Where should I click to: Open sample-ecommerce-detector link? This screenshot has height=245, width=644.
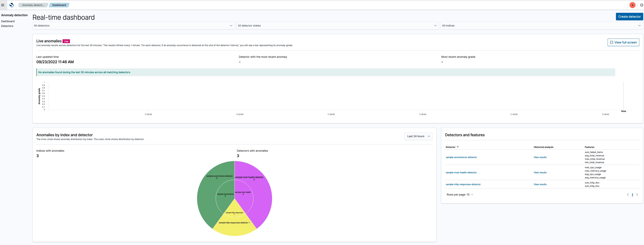461,157
